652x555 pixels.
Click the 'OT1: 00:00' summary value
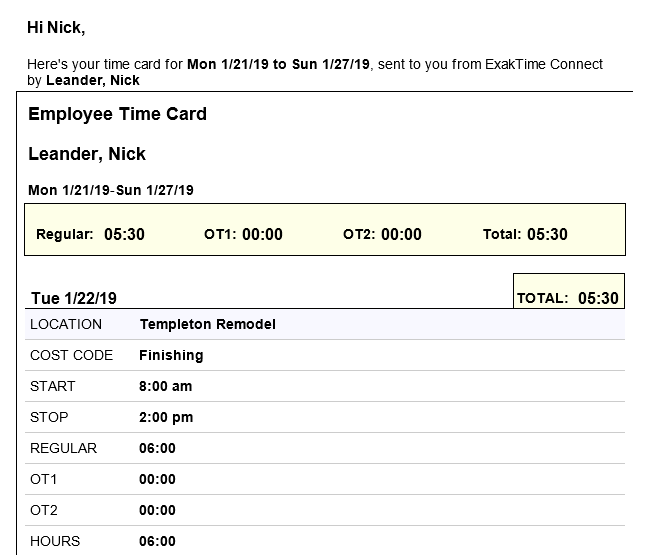click(x=243, y=234)
